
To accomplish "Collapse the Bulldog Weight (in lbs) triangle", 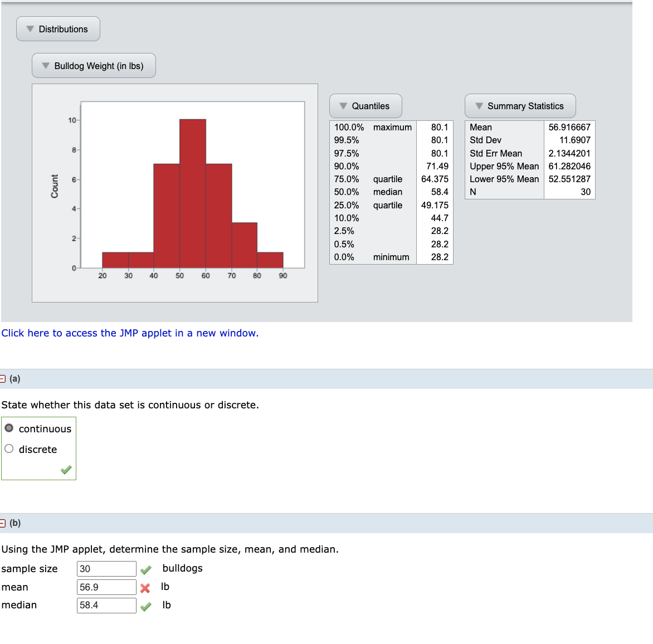I will click(x=45, y=65).
